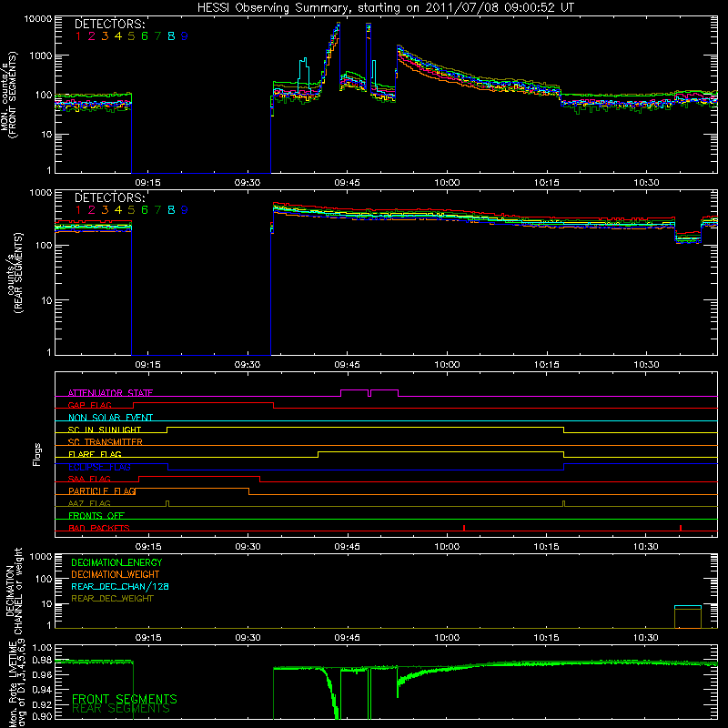Click the vertical Flags axis title
The width and height of the screenshot is (728, 728).
[x=37, y=454]
